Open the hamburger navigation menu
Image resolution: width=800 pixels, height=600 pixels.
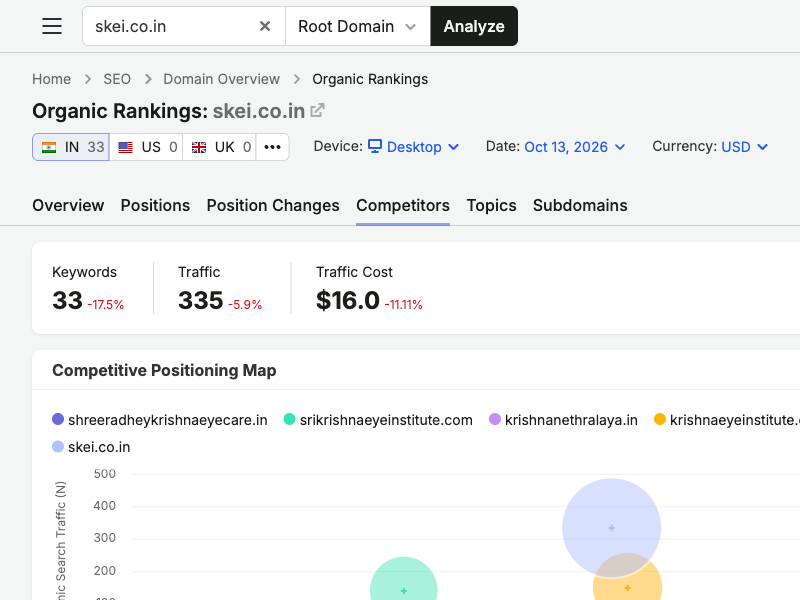pyautogui.click(x=52, y=26)
